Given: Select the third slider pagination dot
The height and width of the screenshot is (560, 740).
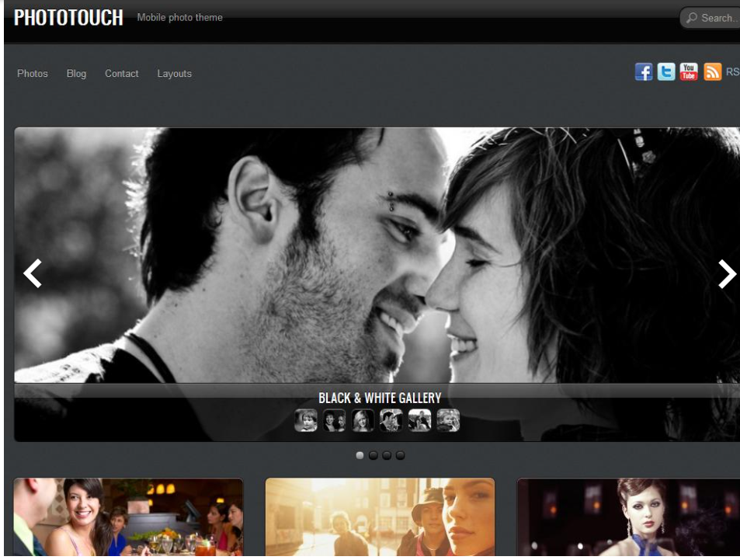Looking at the screenshot, I should pyautogui.click(x=387, y=455).
